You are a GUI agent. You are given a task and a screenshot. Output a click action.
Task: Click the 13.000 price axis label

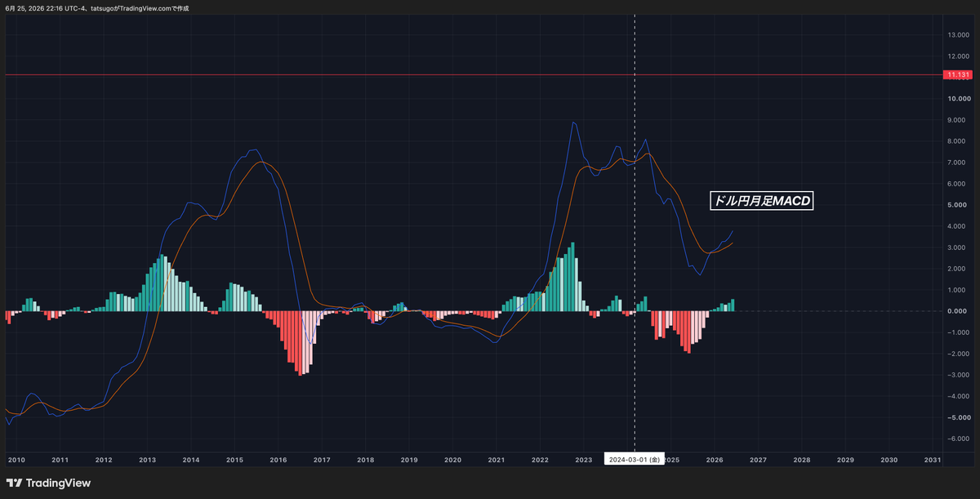click(957, 34)
